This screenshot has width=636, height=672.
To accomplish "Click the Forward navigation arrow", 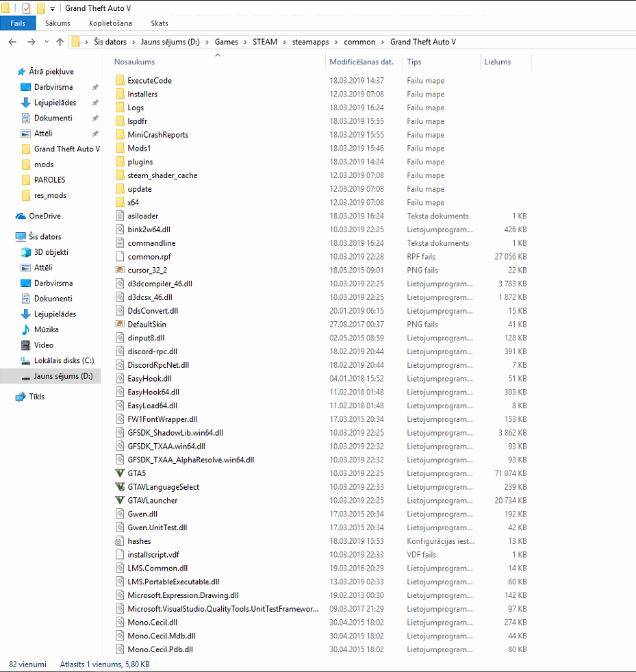I will 31,42.
